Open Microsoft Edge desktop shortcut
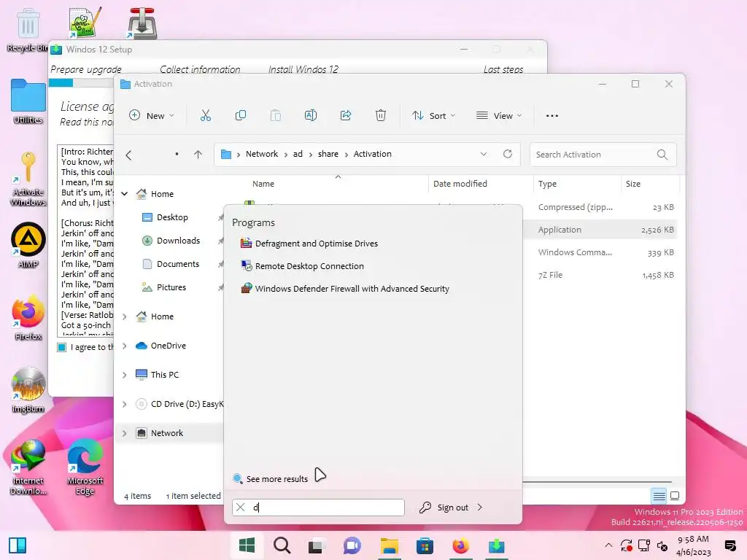 click(x=85, y=467)
